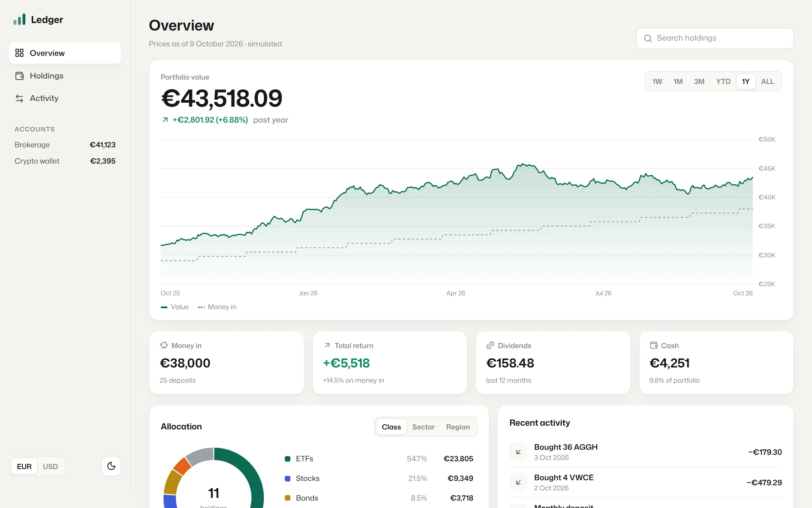Click the dotted Money in legend marker
Viewport: 812px width, 508px height.
coord(201,307)
